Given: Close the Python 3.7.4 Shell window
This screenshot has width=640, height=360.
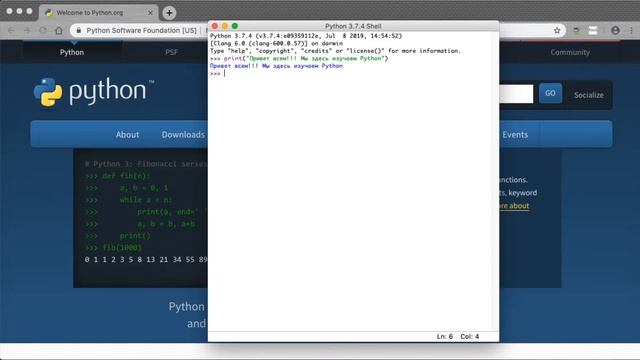Looking at the screenshot, I should (x=215, y=26).
